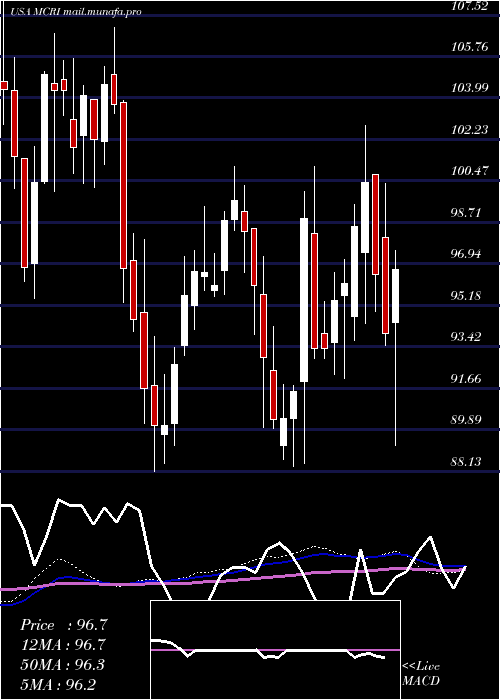Screen dimensions: 500x700
Task: Click the 'Price : 96.7' readout
Action: (64, 625)
